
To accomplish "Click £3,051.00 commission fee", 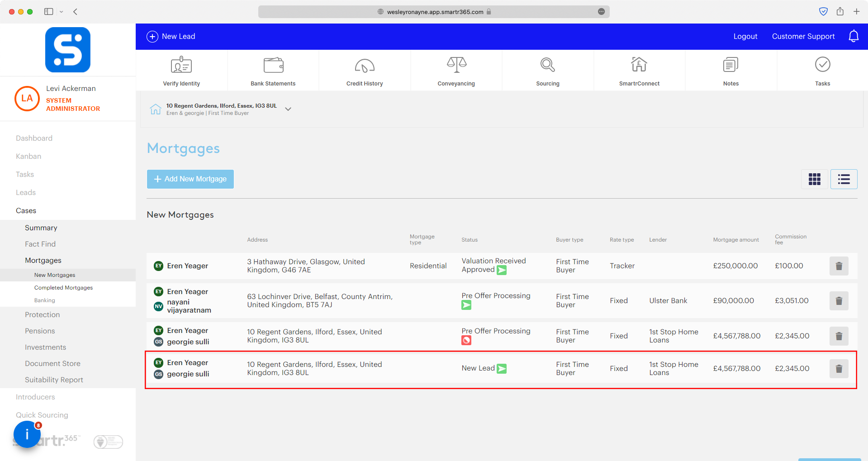I will [x=792, y=301].
